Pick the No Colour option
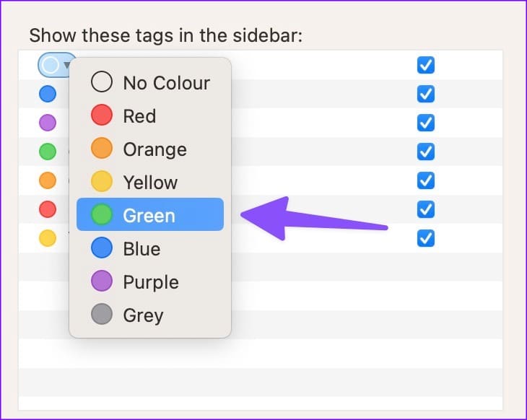The height and width of the screenshot is (420, 527). point(150,82)
